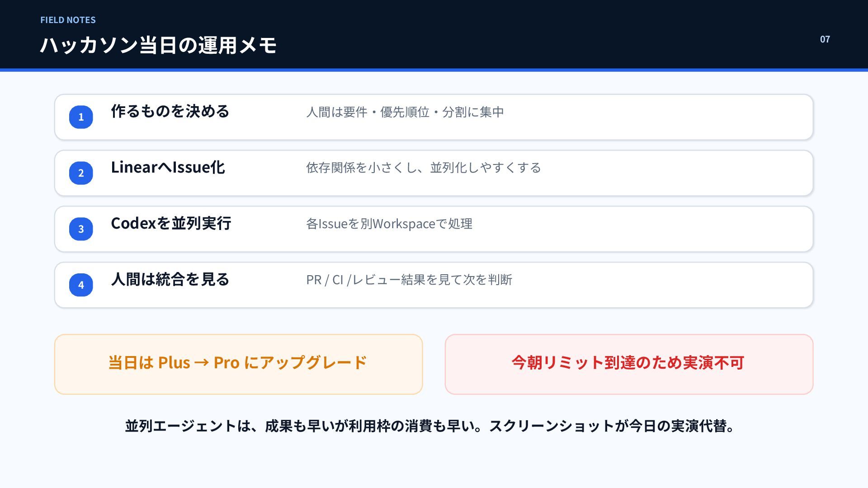The height and width of the screenshot is (488, 868).
Task: Click the red 今朝リミット到達のため実演不可 box
Action: 629,364
